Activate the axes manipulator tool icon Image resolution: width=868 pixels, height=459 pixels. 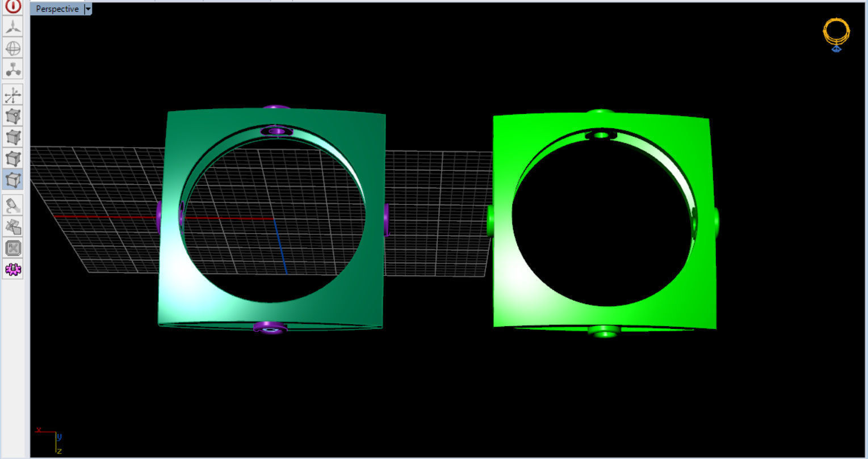pyautogui.click(x=13, y=95)
